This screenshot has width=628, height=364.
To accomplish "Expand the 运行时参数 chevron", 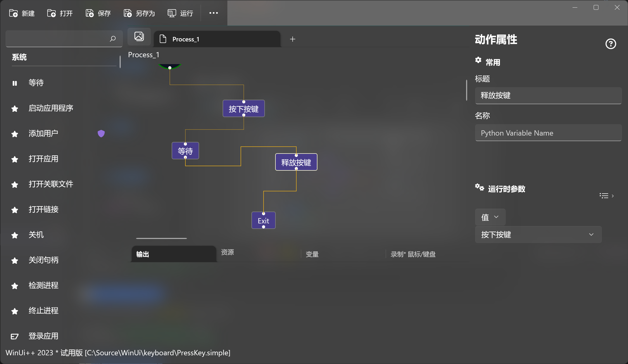I will [x=613, y=196].
